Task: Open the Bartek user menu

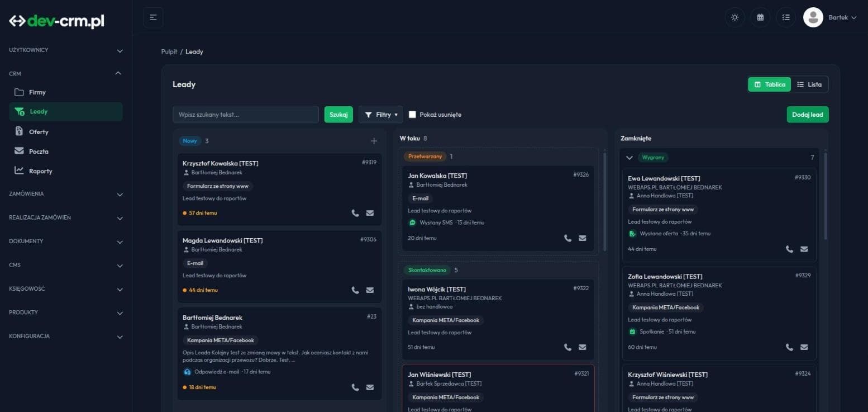Action: click(x=842, y=17)
